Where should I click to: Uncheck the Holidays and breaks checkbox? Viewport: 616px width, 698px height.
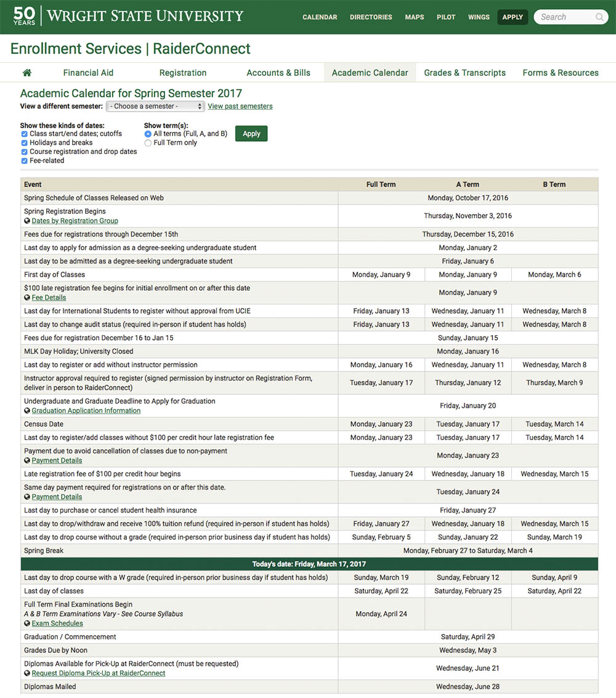(x=24, y=142)
